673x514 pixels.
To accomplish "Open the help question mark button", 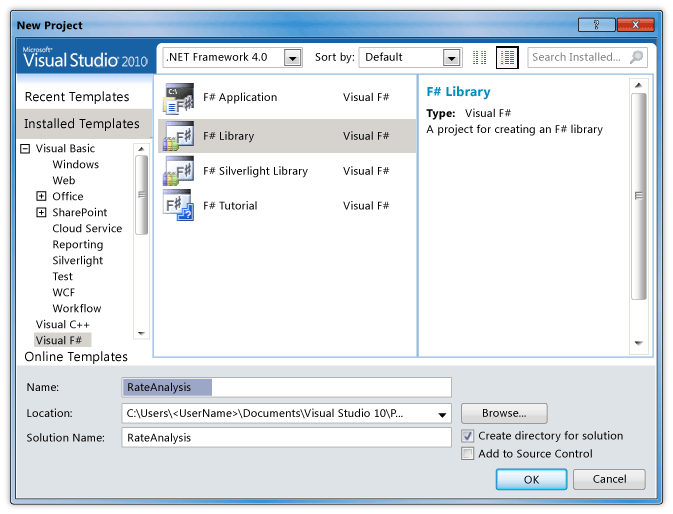I will pos(596,25).
